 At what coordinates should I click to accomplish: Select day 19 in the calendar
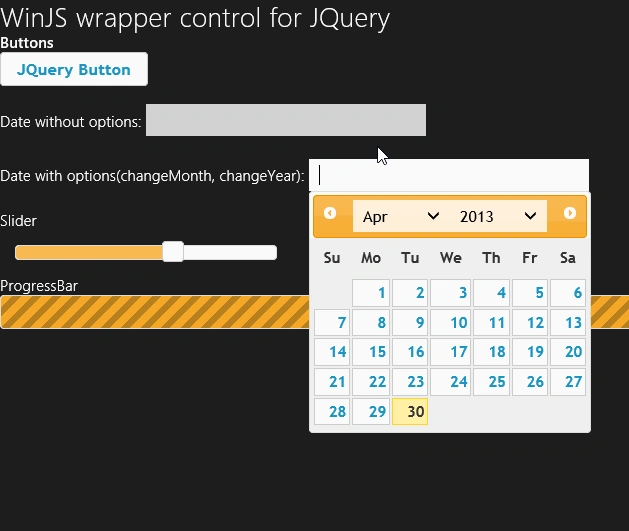(530, 352)
